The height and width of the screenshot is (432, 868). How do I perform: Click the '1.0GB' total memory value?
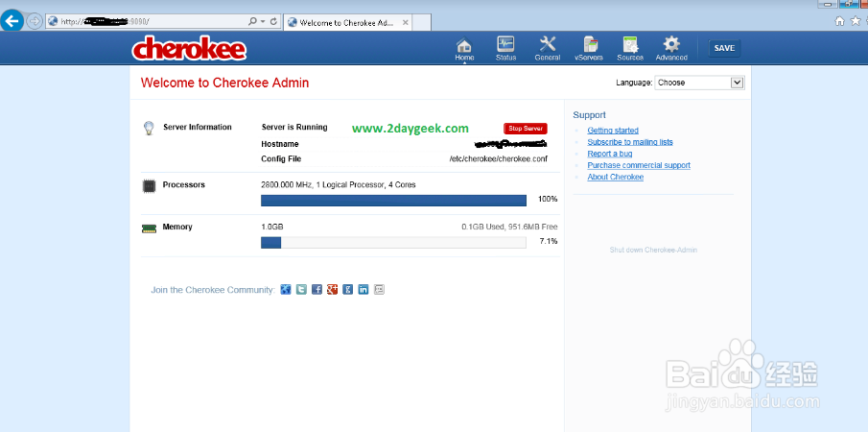[272, 228]
